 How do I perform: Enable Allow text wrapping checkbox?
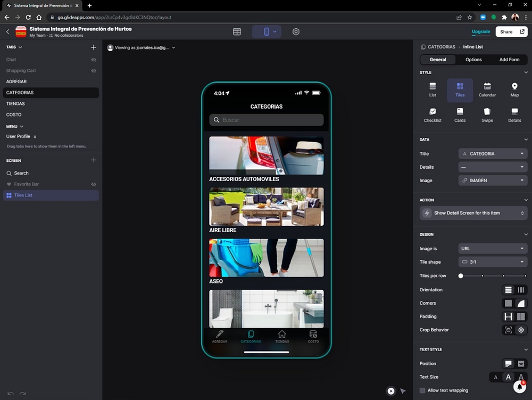pos(422,390)
